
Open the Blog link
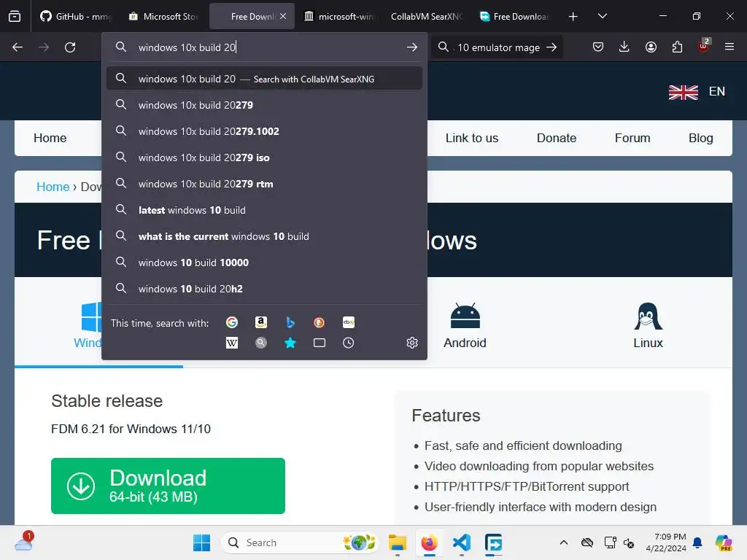701,138
